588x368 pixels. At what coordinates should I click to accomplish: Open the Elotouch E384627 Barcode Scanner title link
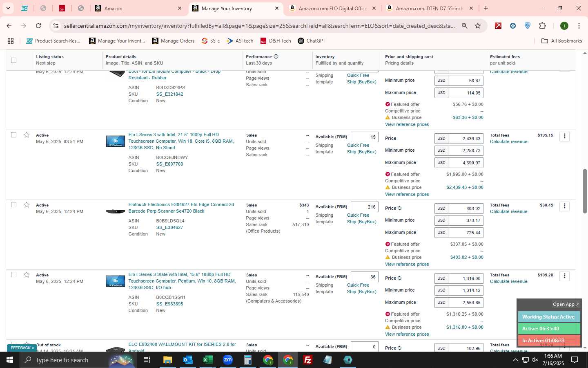(181, 208)
